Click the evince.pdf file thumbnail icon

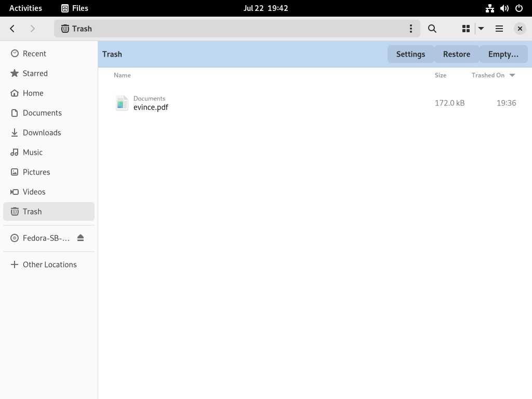tap(122, 103)
